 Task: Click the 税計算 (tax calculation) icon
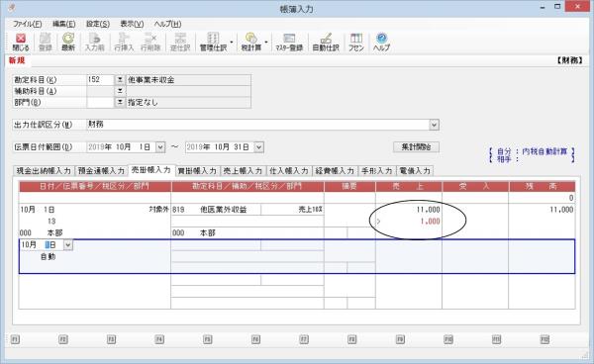pos(251,42)
